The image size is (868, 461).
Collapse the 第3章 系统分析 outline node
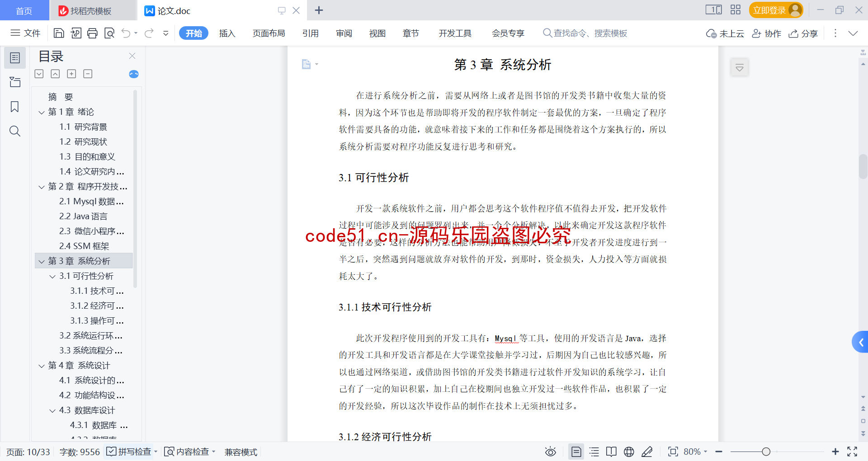point(42,261)
